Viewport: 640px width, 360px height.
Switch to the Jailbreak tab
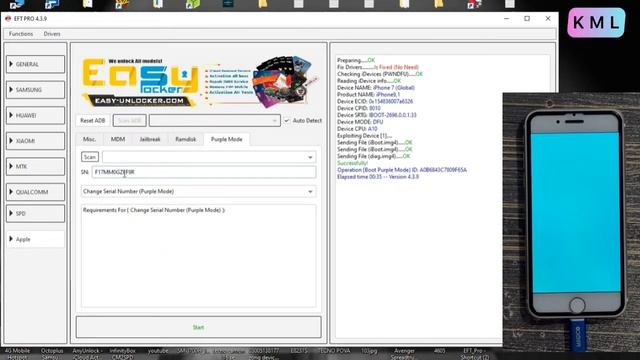150,139
